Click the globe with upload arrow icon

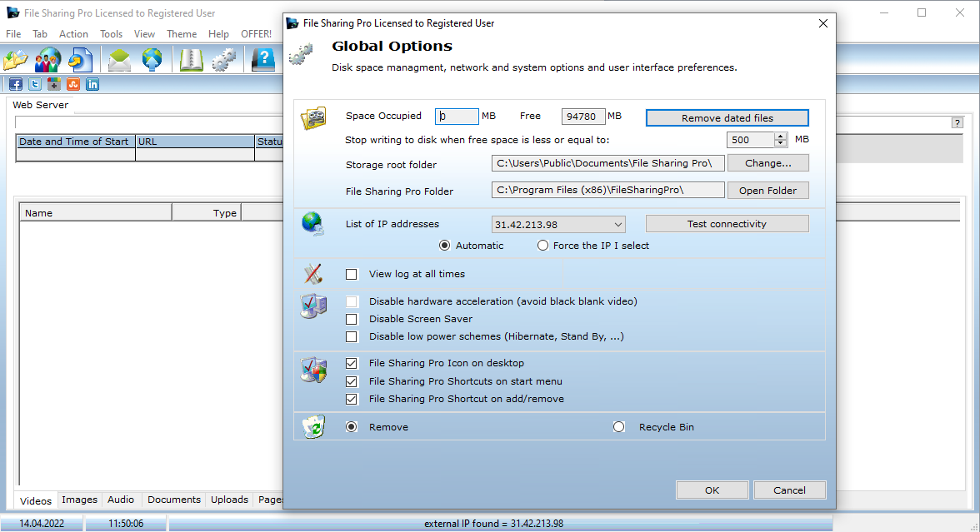coord(152,60)
